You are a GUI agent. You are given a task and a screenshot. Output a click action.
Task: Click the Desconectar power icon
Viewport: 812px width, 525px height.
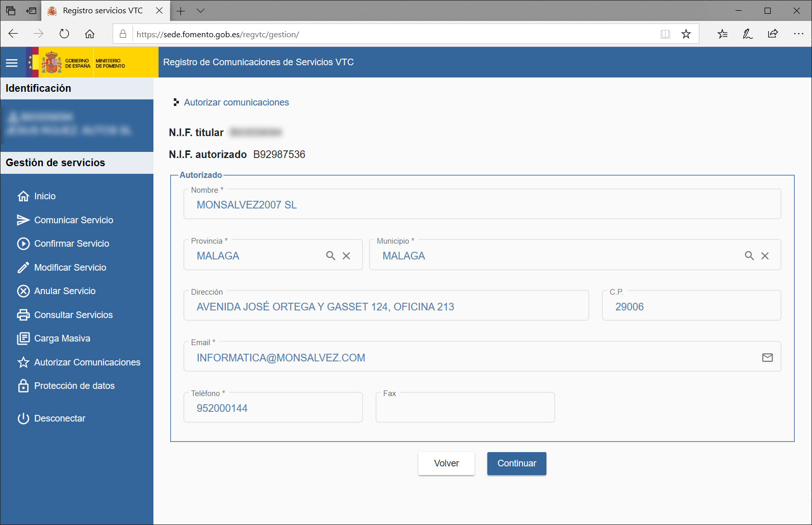(x=23, y=418)
